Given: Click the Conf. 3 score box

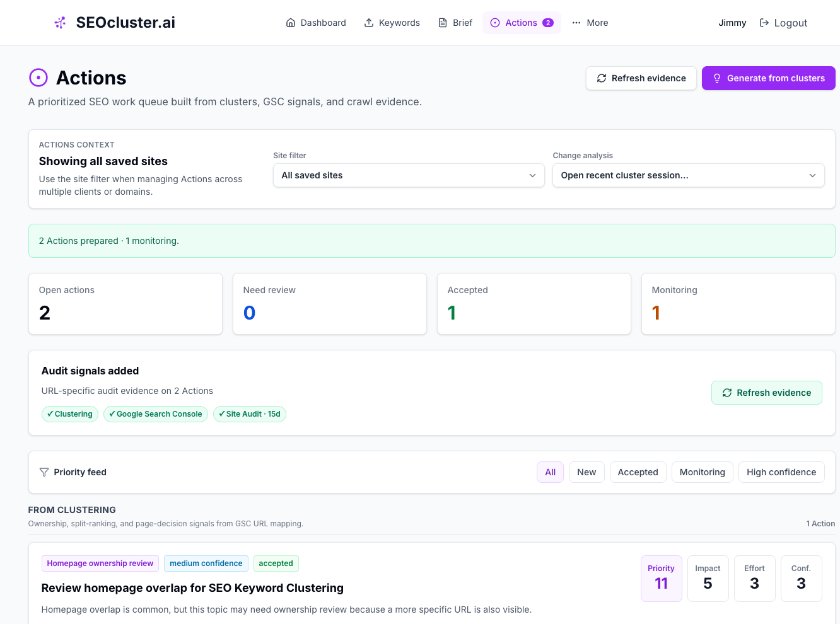Looking at the screenshot, I should point(802,579).
